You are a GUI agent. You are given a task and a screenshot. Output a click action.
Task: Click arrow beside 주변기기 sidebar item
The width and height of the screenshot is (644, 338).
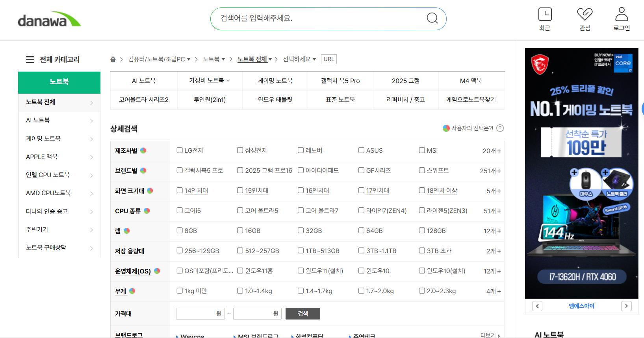pos(91,230)
